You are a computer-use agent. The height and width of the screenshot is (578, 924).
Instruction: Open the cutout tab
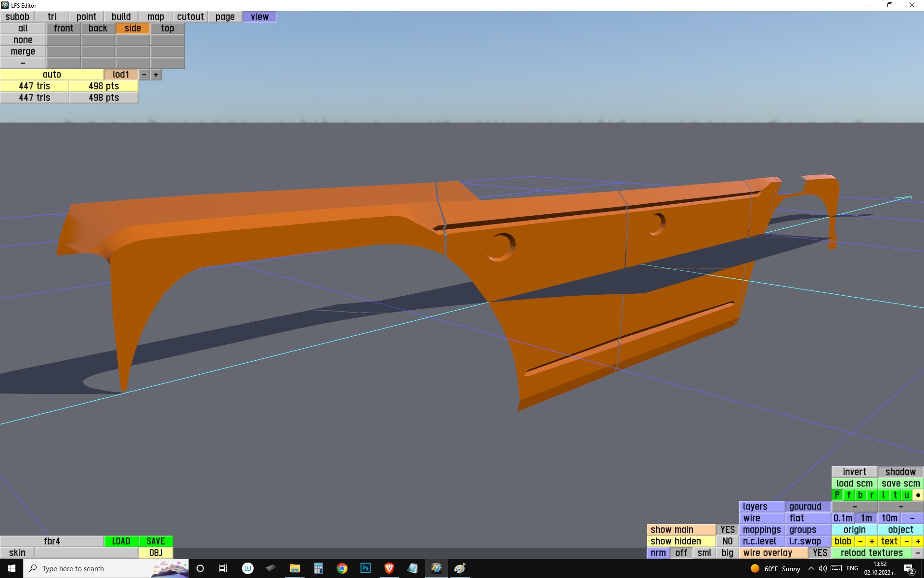point(190,17)
